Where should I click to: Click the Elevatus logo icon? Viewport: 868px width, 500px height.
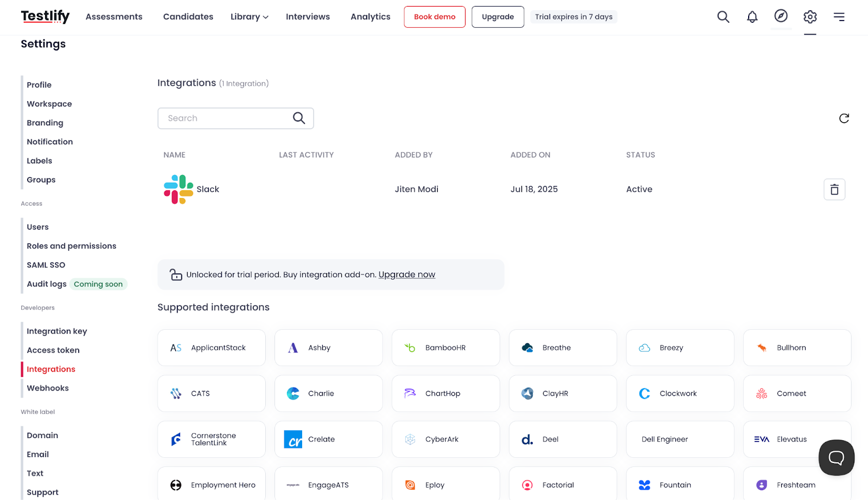click(762, 439)
